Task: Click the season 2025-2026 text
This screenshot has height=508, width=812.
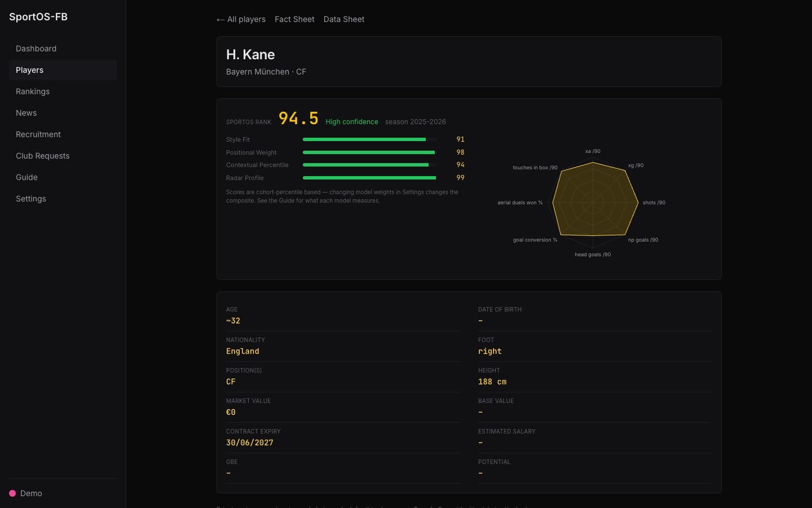Action: pos(416,122)
